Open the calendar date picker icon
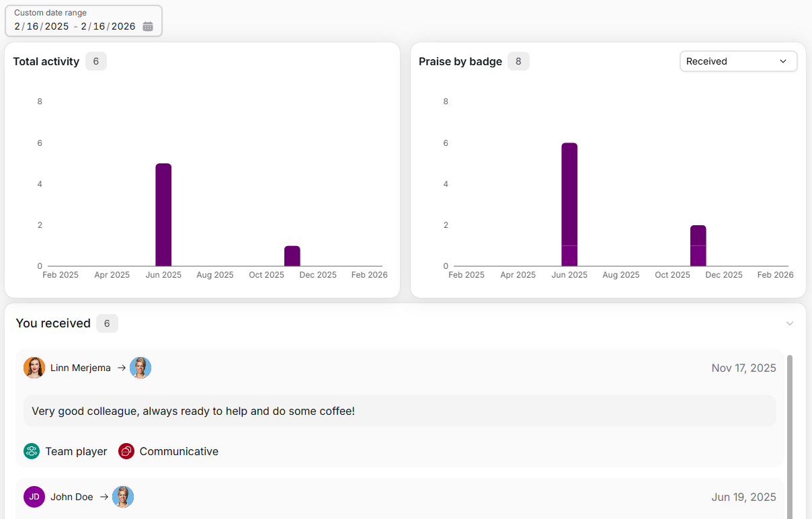 tap(148, 27)
